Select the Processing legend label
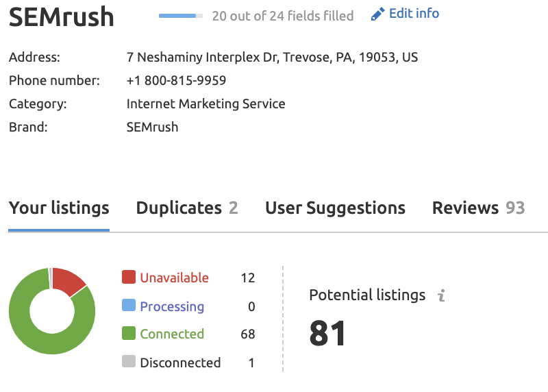 (x=172, y=306)
